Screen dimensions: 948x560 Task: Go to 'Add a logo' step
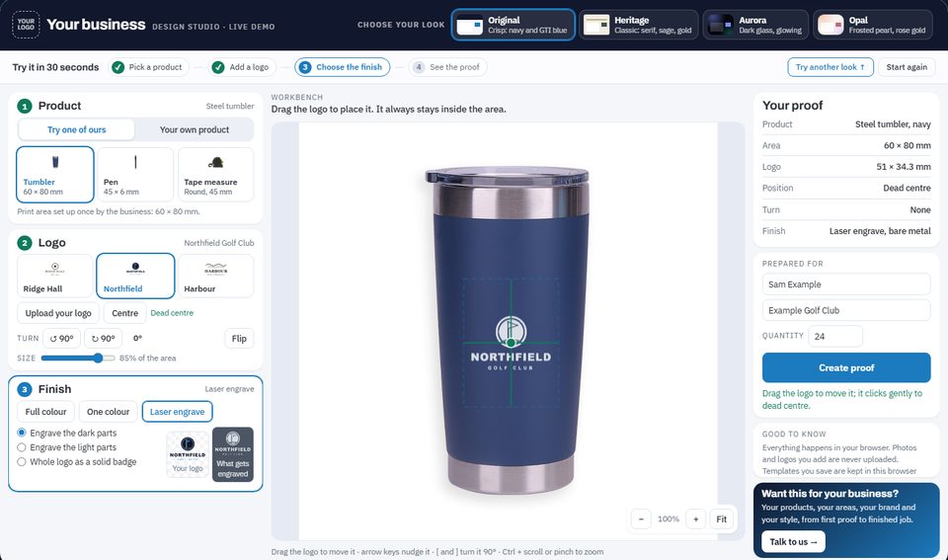click(x=242, y=67)
